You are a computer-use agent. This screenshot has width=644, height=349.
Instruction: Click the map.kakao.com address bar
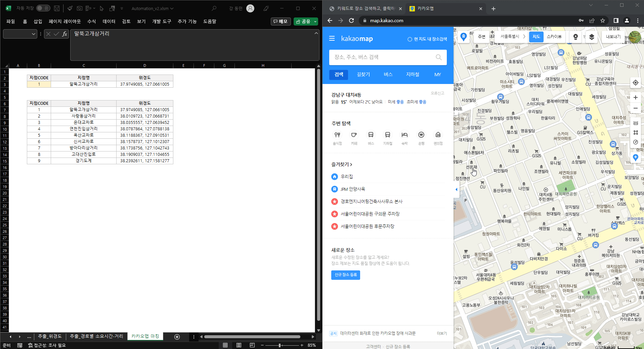[x=467, y=20]
